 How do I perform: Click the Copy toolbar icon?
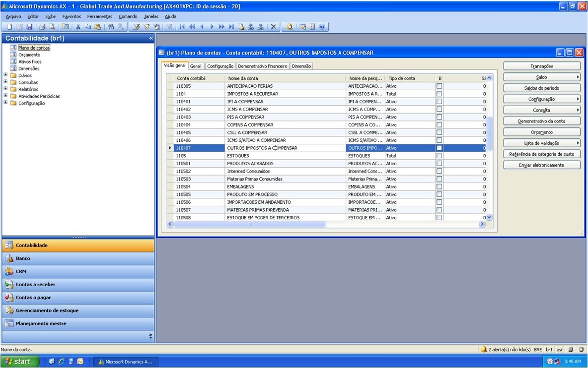(x=88, y=27)
